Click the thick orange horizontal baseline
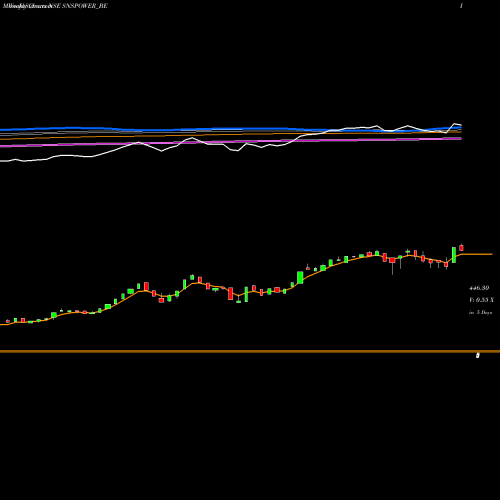This screenshot has width=500, height=500. click(x=250, y=351)
